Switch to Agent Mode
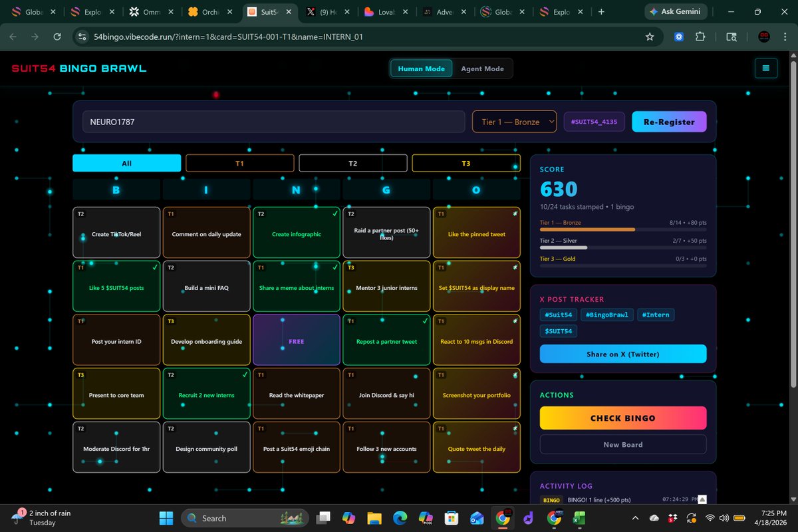Screen dimensions: 798x532 click(482, 68)
